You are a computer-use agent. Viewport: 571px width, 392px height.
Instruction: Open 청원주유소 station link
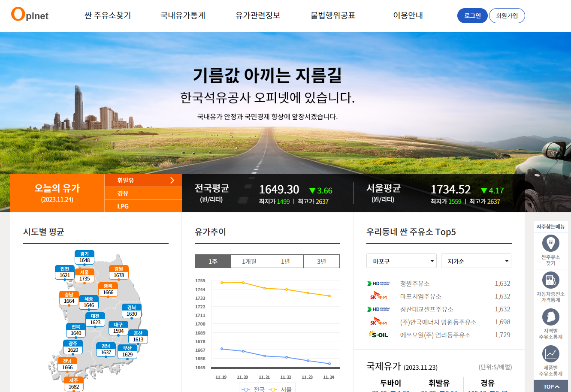[x=415, y=283]
